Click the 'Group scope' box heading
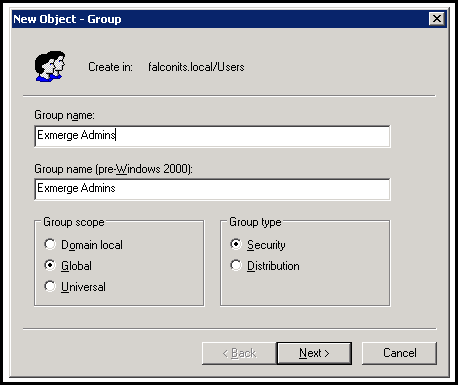458x385 pixels. coord(74,222)
